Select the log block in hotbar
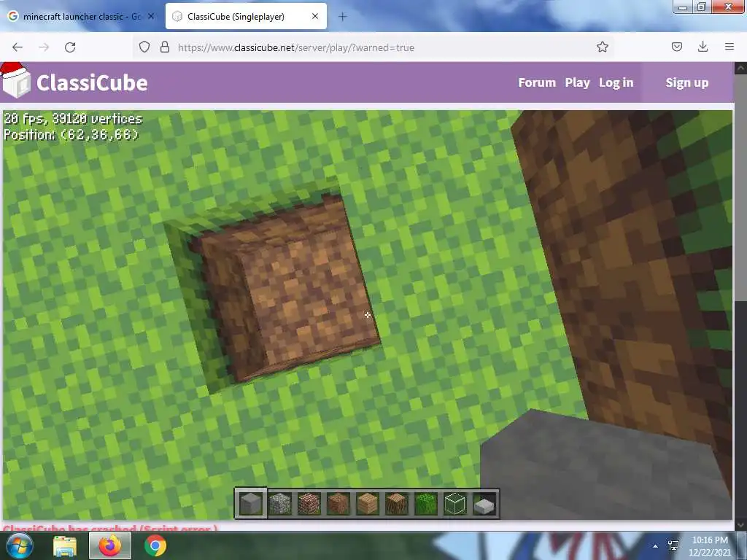The height and width of the screenshot is (560, 747). point(396,504)
